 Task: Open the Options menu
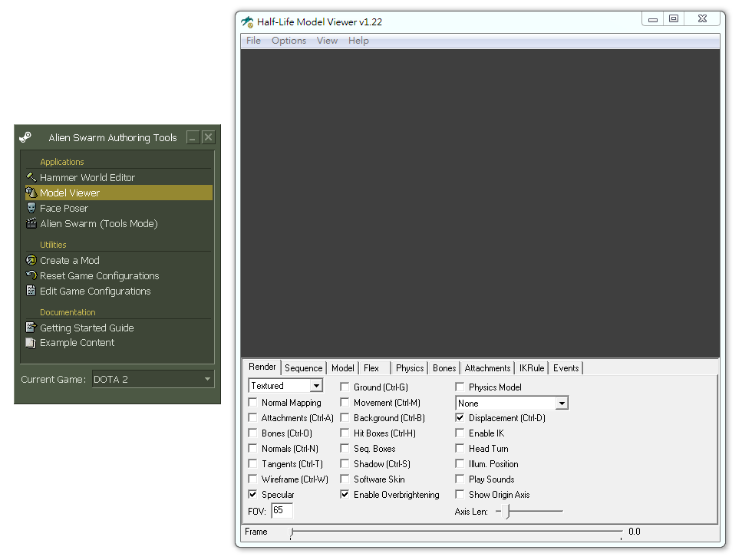point(289,41)
